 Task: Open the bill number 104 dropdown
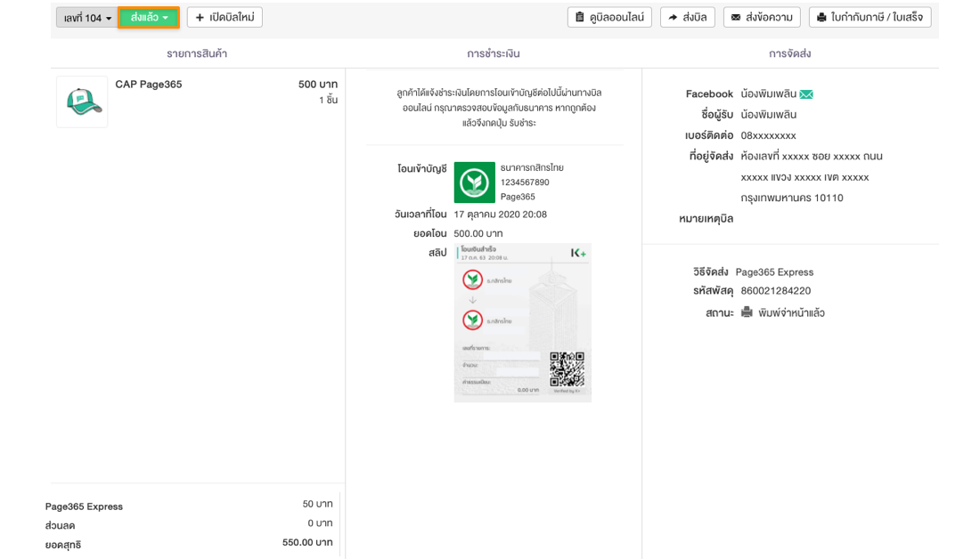coord(87,18)
